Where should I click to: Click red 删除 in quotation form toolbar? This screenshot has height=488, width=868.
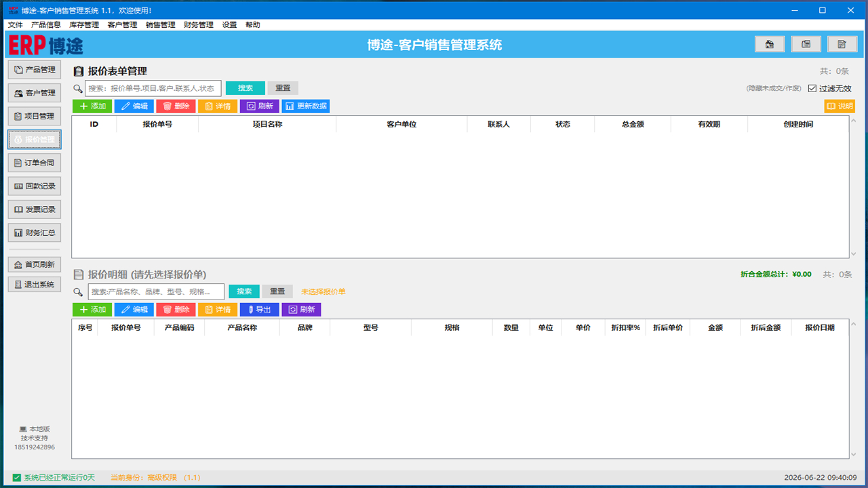(x=176, y=106)
